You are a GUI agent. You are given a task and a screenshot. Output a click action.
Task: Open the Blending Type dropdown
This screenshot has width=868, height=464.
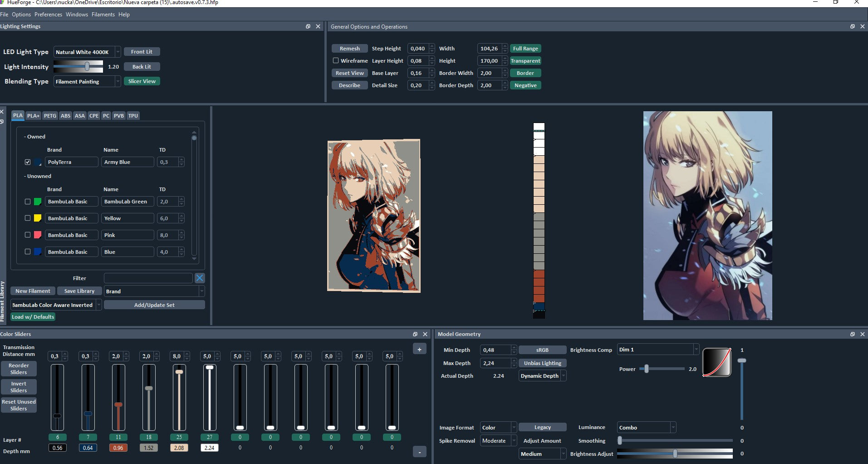(87, 82)
